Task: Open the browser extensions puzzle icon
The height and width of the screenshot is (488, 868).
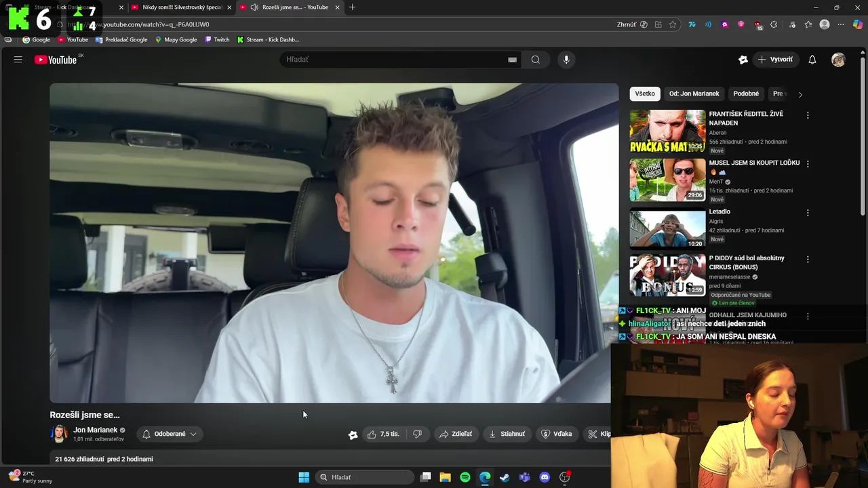Action: 774,24
